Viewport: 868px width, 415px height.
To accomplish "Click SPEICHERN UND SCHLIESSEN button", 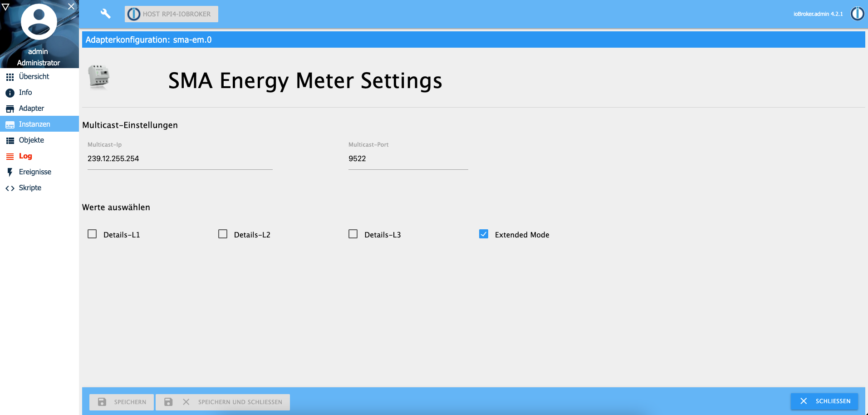I will coord(223,402).
